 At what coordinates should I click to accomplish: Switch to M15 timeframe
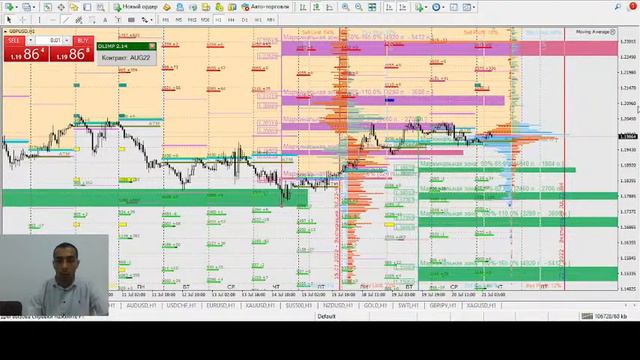click(191, 20)
